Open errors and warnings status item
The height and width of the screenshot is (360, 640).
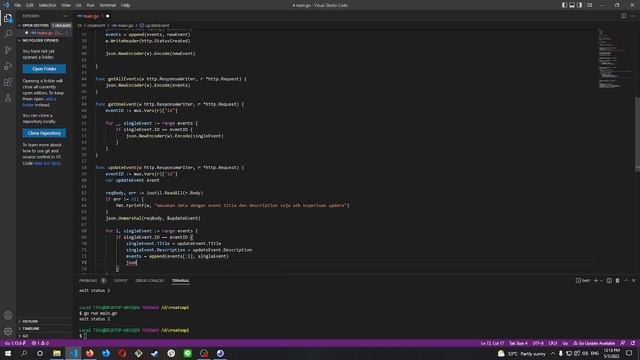[40, 343]
